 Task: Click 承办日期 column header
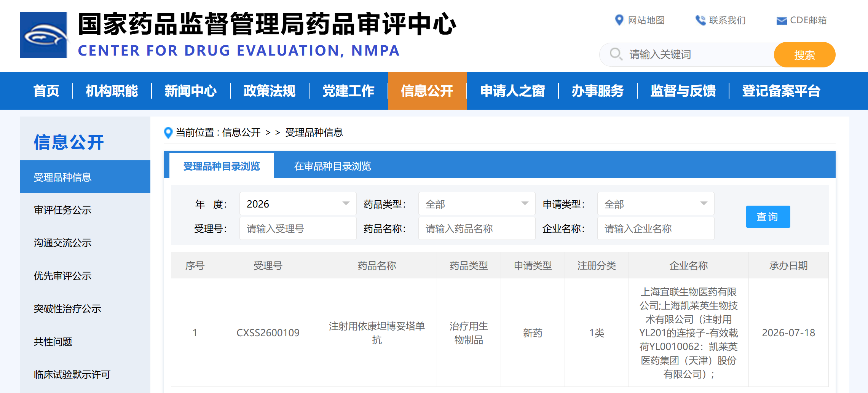coord(788,265)
